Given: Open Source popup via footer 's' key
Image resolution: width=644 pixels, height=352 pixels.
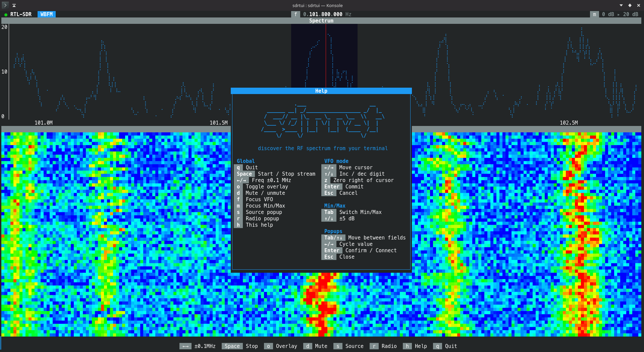Looking at the screenshot, I should coord(338,346).
